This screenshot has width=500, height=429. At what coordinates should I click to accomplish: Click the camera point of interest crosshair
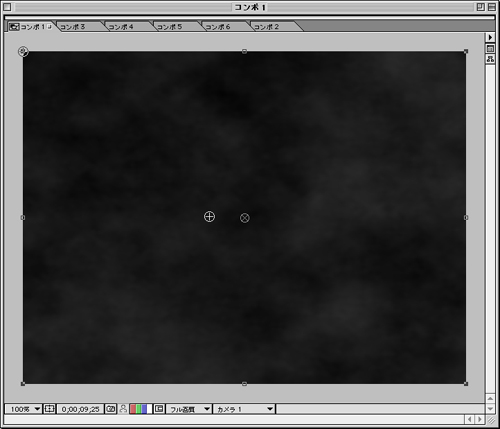coord(209,217)
